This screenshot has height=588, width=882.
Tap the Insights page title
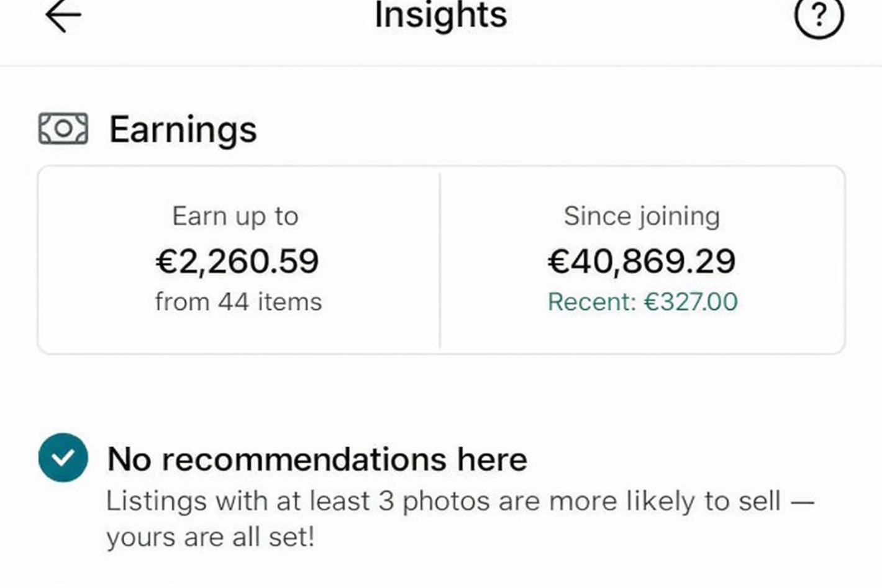[x=440, y=15]
